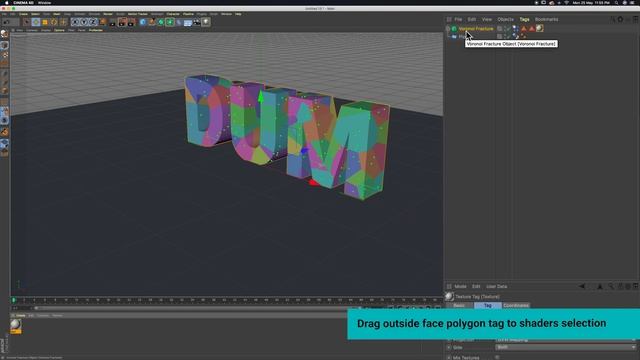Open Material Manager Create menu
The height and width of the screenshot is (360, 640).
pos(20,316)
